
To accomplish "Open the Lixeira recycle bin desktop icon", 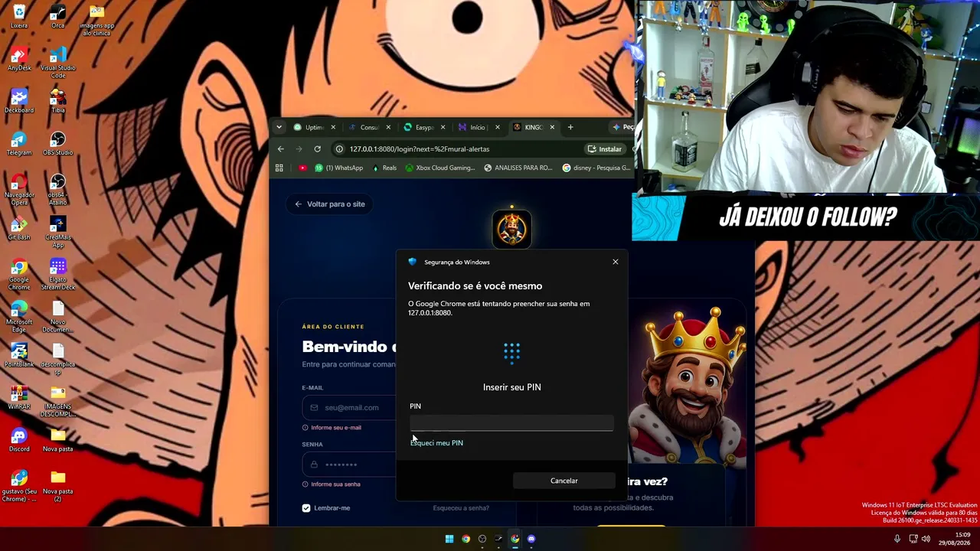I will point(19,17).
